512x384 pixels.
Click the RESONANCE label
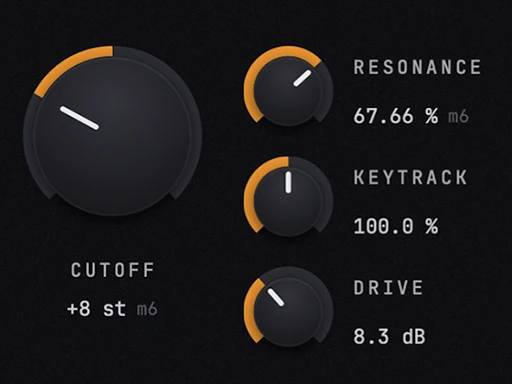tap(417, 67)
